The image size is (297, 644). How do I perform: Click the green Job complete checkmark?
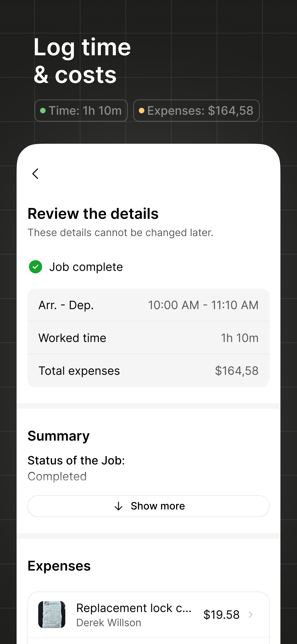tap(35, 267)
